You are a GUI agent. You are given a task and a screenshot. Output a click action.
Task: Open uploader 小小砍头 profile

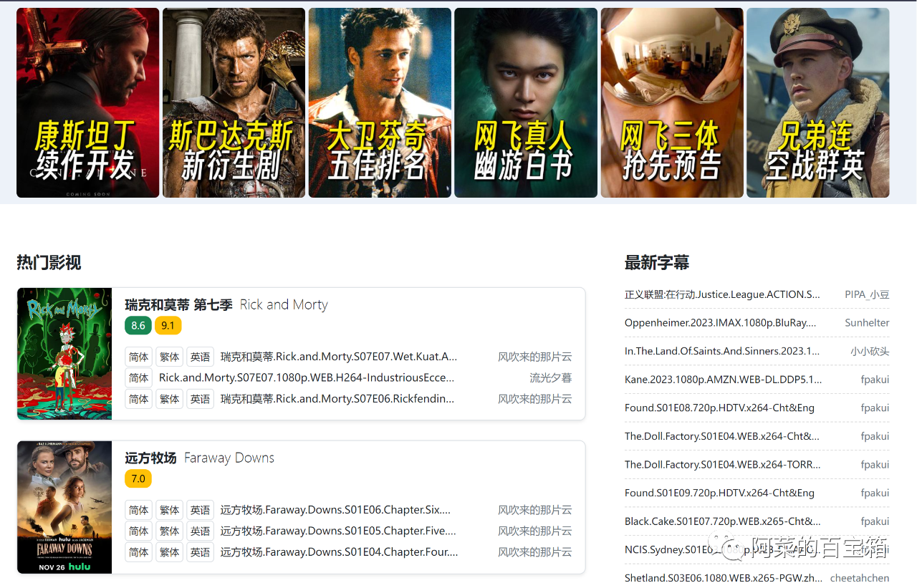coord(870,351)
